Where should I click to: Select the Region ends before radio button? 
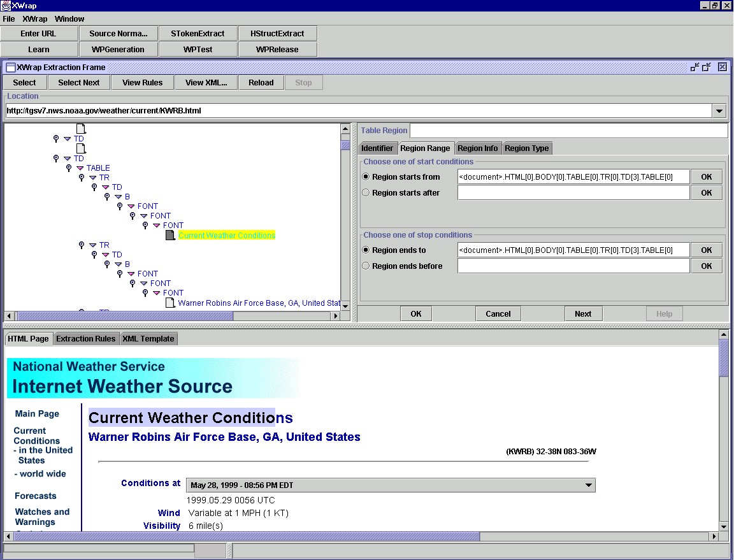[x=366, y=266]
